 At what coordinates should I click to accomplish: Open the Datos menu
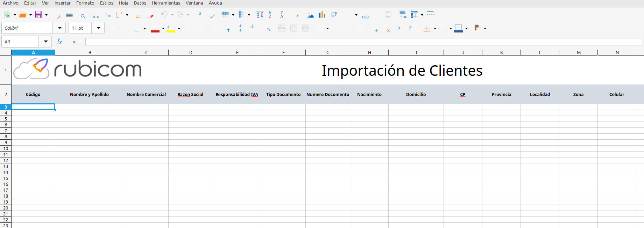point(140,3)
